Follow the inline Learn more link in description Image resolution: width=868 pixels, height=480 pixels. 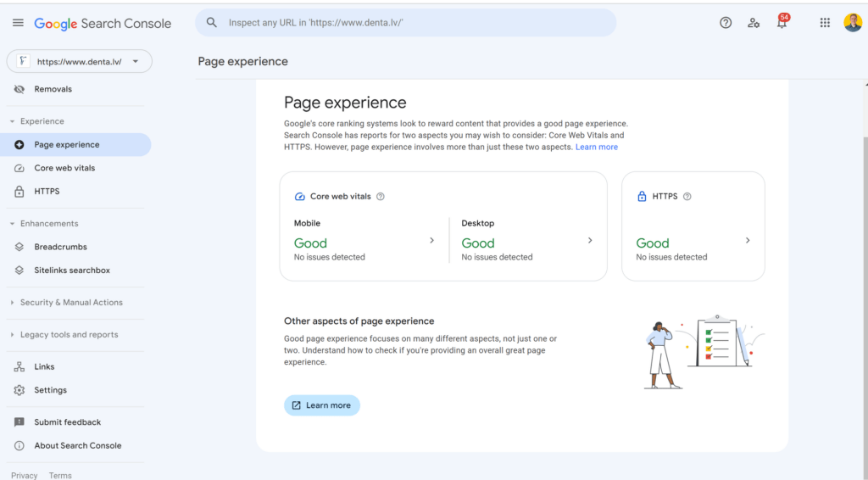[596, 148]
